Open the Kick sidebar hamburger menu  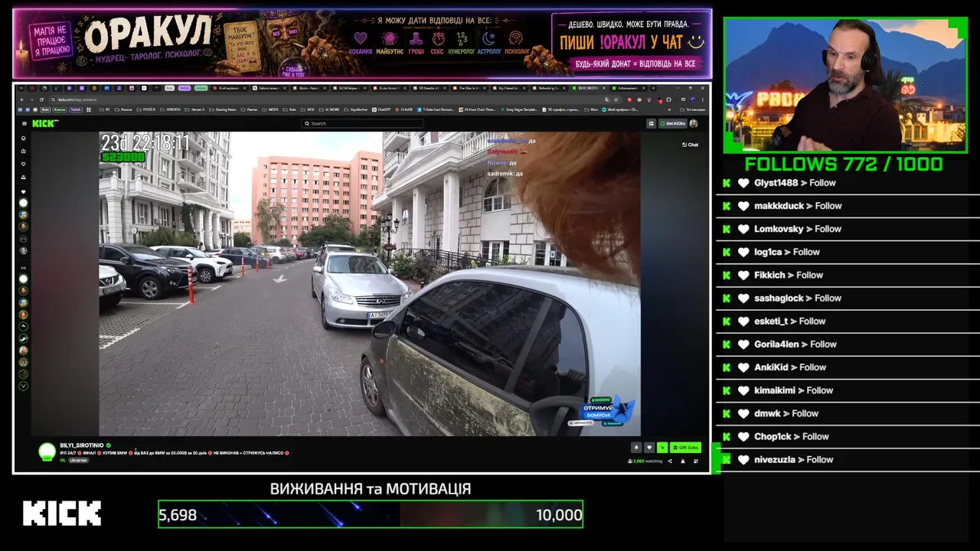tap(24, 123)
